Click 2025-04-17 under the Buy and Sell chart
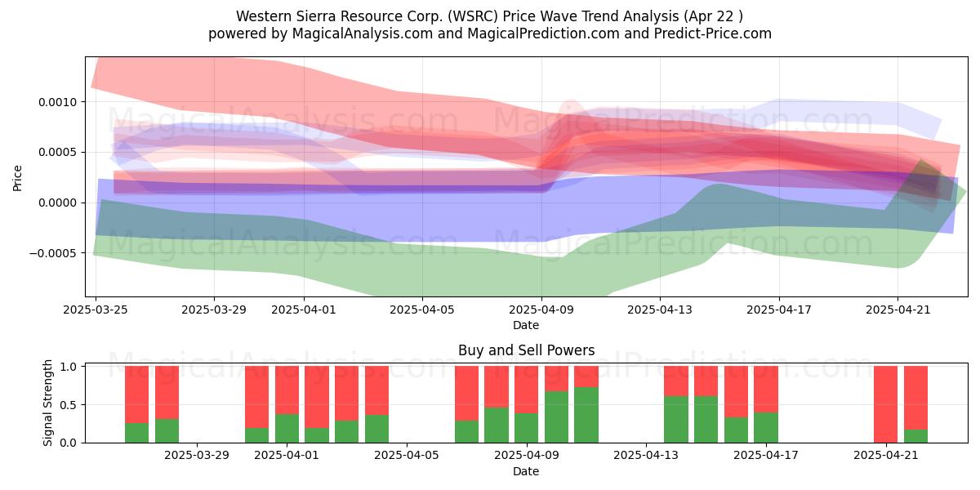Screen dimensions: 980x490 pos(764,457)
